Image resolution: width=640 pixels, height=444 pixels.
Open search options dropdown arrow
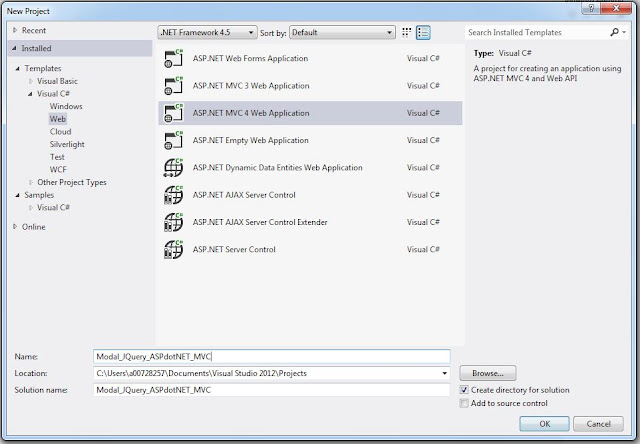click(x=624, y=32)
